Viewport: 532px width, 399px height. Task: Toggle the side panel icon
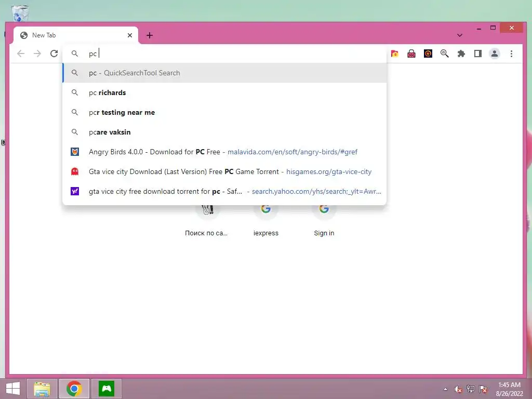pos(478,54)
